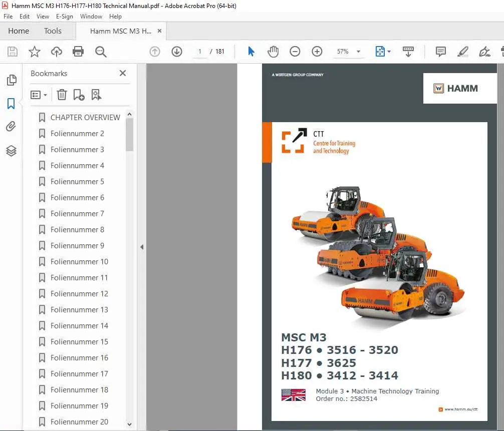Jump to bookmark Foliennummer 7

77,214
